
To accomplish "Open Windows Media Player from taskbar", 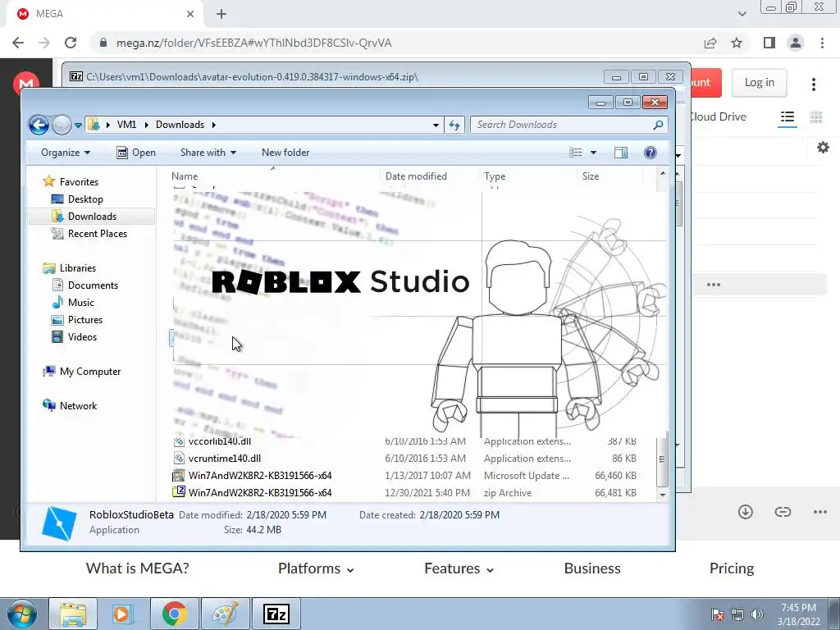I will tap(123, 614).
